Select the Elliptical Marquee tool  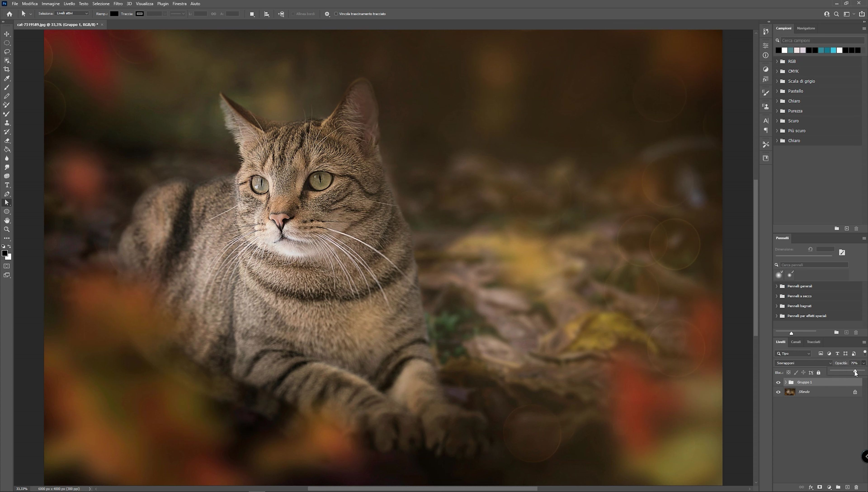7,43
